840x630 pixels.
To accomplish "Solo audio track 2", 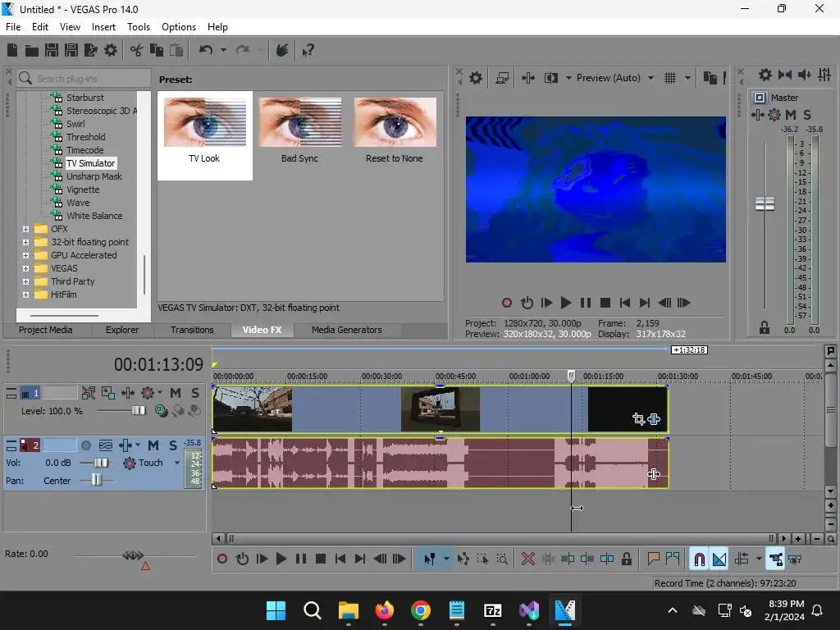I will [x=173, y=445].
